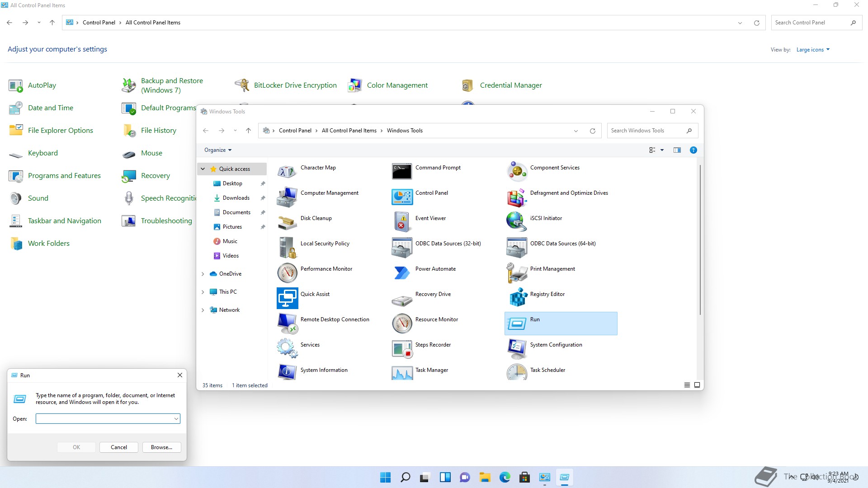Launch Command Prompt from Windows Tools

(402, 172)
